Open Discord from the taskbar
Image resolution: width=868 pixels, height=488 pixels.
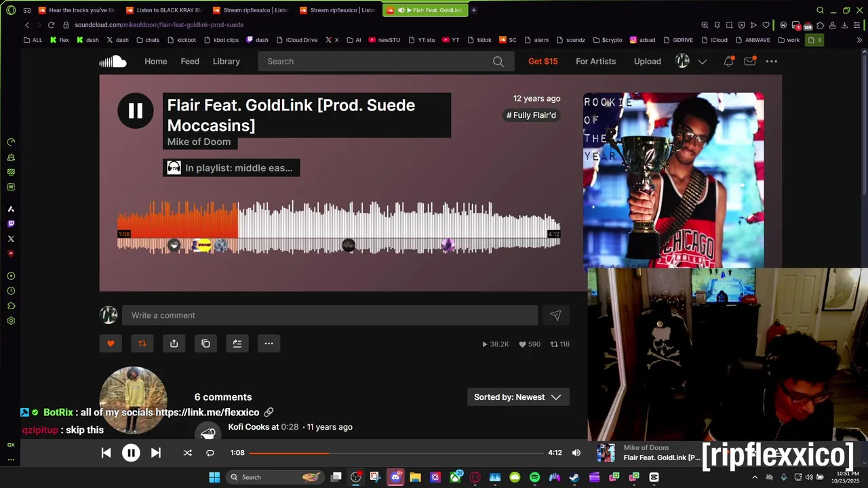(x=396, y=477)
